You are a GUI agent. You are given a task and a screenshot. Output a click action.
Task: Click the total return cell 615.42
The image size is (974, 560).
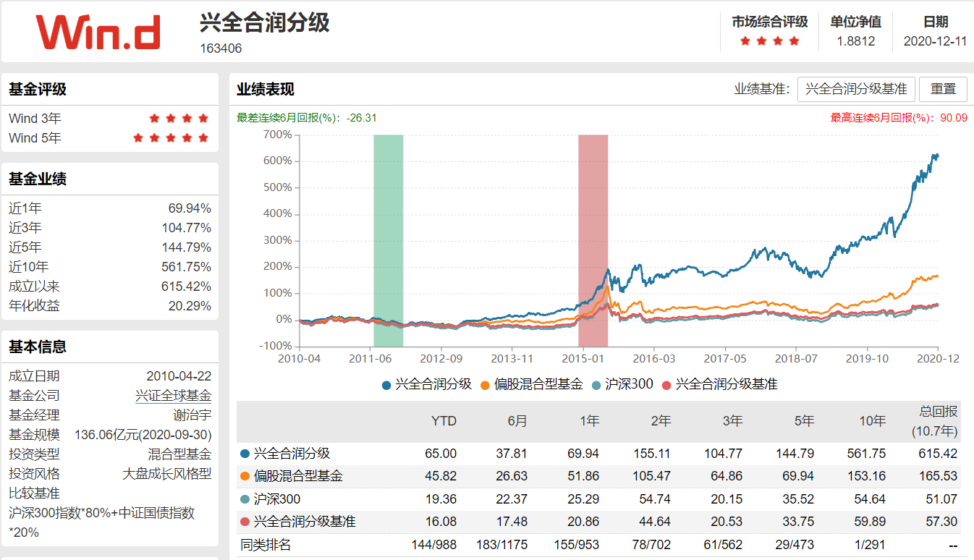pos(939,454)
